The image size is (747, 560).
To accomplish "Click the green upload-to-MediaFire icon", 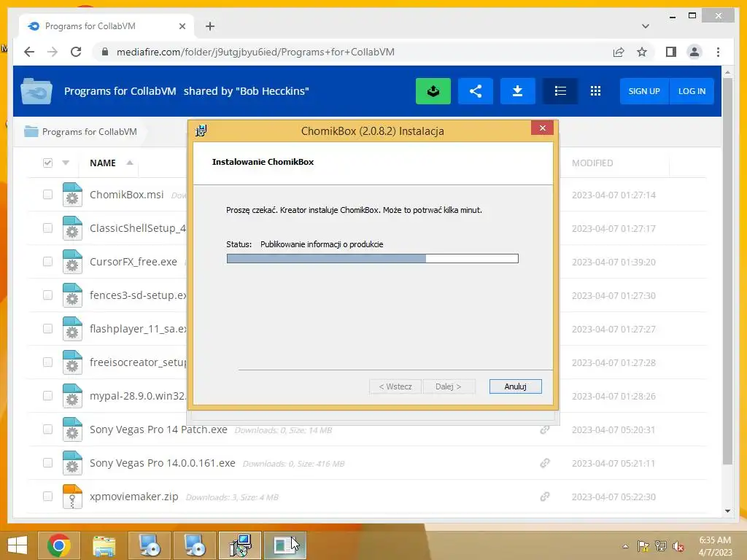I will point(433,91).
